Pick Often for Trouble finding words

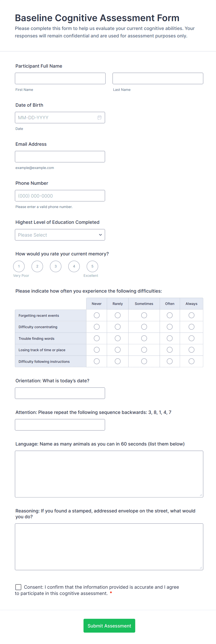[x=170, y=338]
